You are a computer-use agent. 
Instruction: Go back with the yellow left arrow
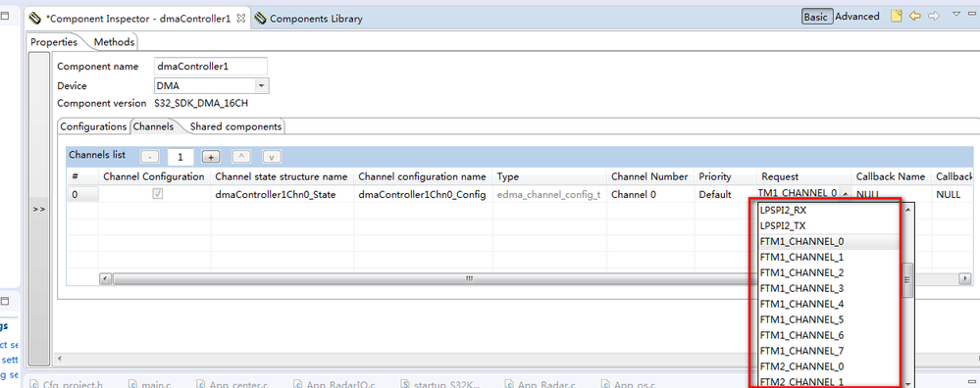[915, 17]
